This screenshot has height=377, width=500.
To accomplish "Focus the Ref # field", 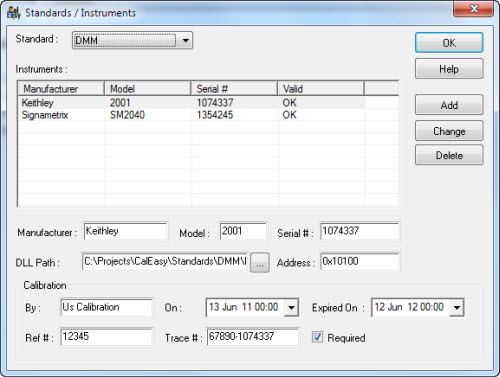I will click(107, 337).
